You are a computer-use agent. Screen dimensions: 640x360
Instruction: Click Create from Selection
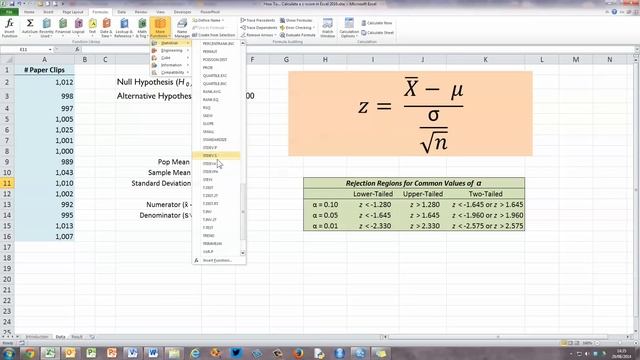point(213,35)
